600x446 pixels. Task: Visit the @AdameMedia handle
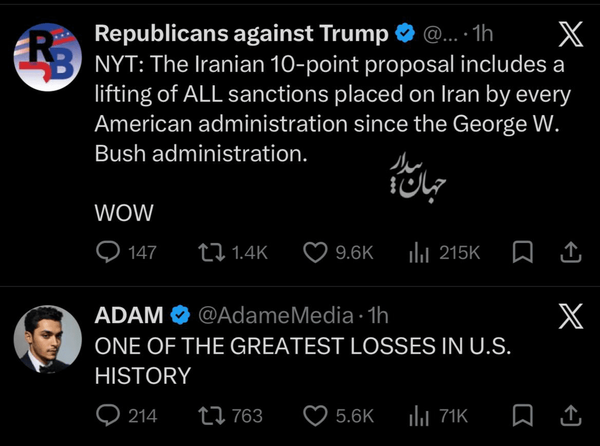tap(276, 316)
